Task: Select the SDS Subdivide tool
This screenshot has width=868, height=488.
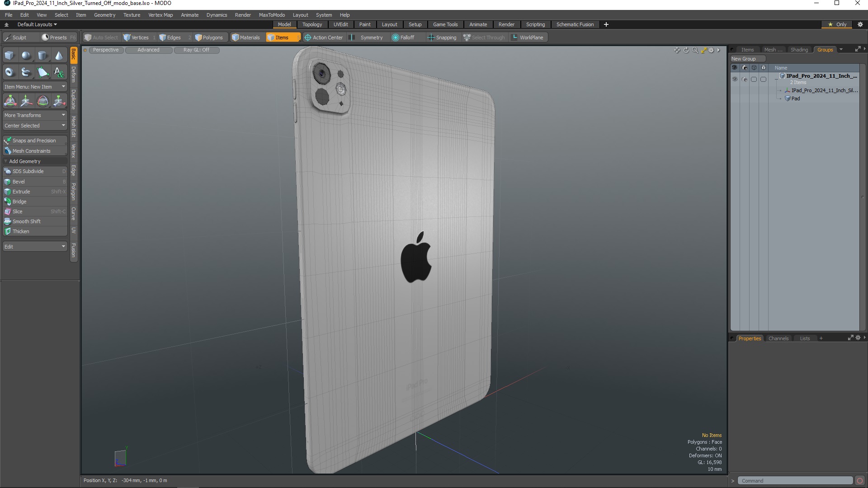Action: click(x=33, y=171)
